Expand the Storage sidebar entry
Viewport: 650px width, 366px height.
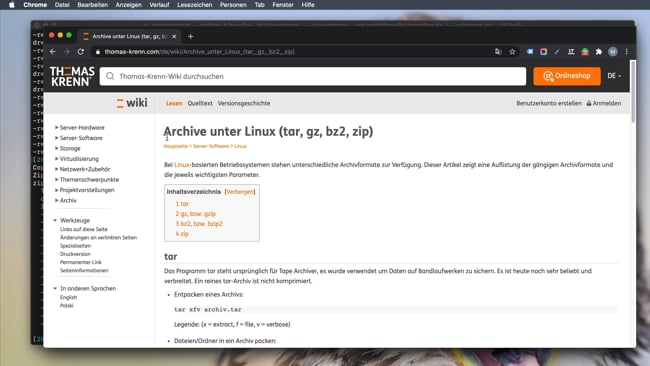(70, 148)
